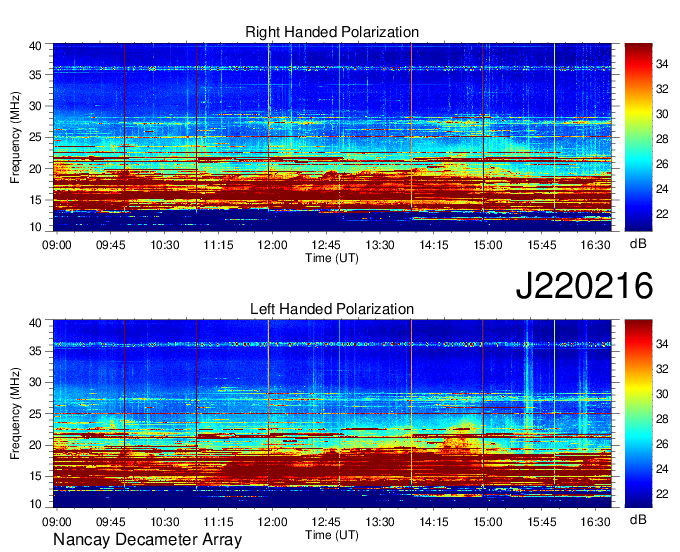Select "24" value on Left Handed color scale
Screen dimensions: 680x552
[662, 469]
